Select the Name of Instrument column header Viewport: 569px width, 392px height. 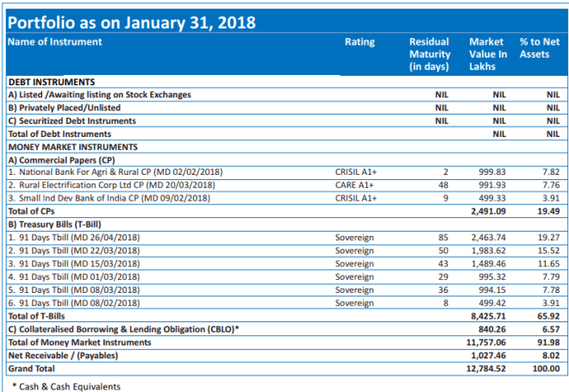click(x=58, y=42)
